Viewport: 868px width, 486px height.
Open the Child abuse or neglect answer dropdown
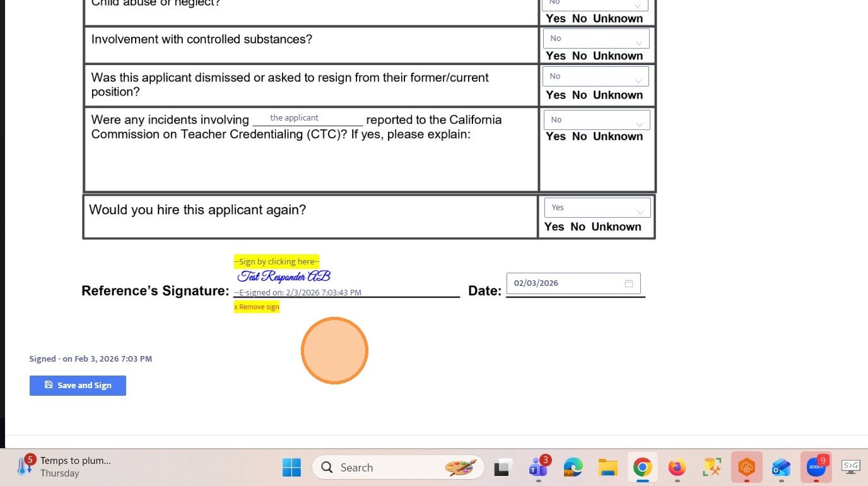tap(595, 5)
